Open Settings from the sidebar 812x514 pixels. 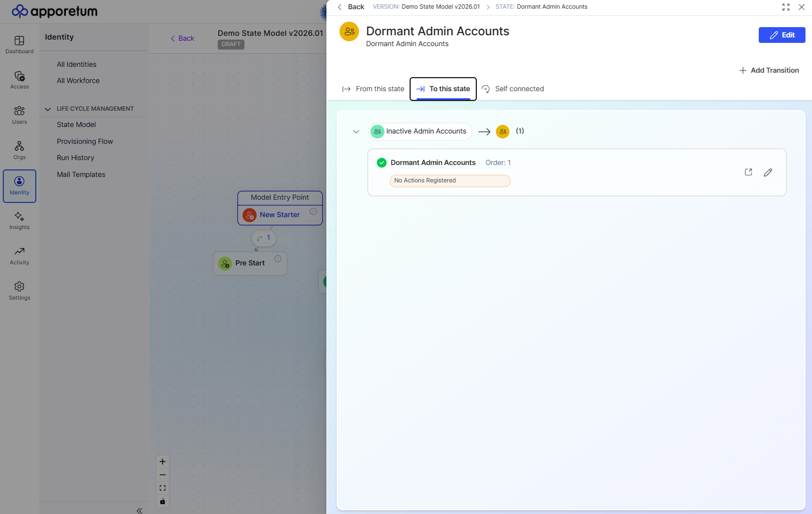pyautogui.click(x=19, y=290)
